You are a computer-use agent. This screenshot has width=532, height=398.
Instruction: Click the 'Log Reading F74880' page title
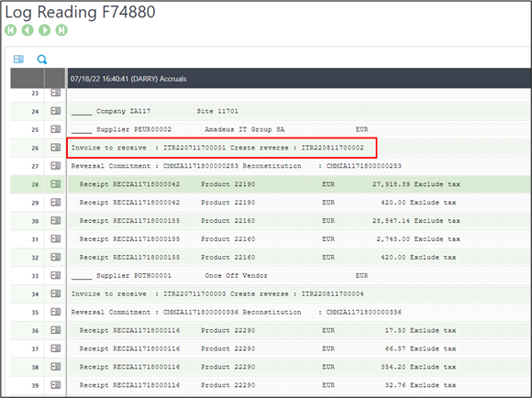point(80,12)
